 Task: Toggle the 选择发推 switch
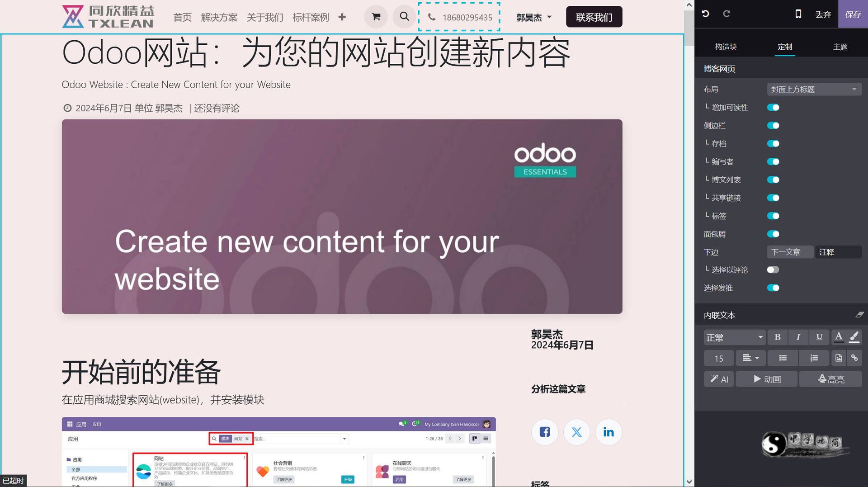coord(773,288)
